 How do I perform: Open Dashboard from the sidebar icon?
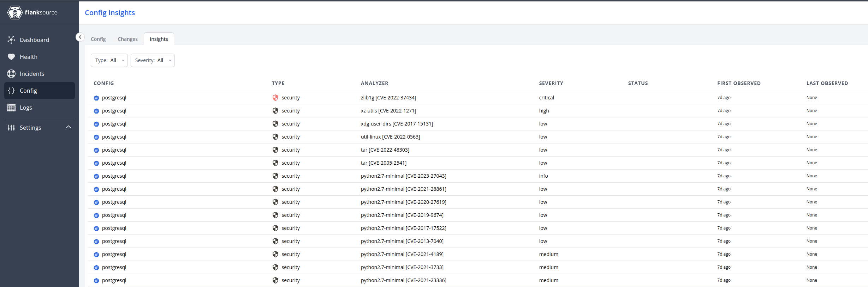coord(11,40)
